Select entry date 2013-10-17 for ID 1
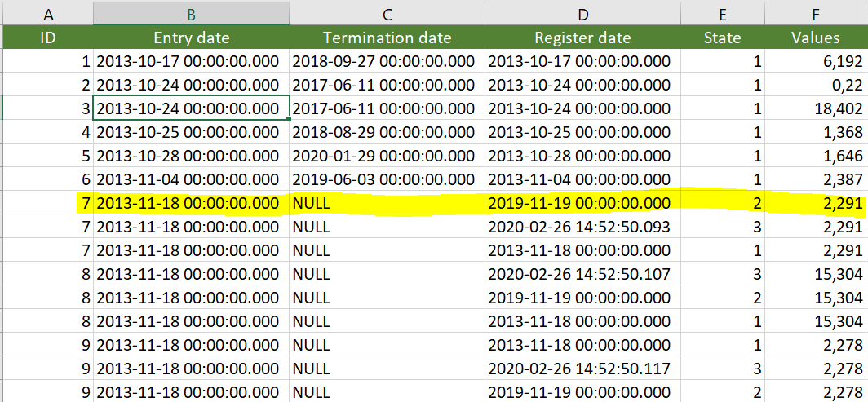Viewport: 868px width, 402px height. point(191,61)
